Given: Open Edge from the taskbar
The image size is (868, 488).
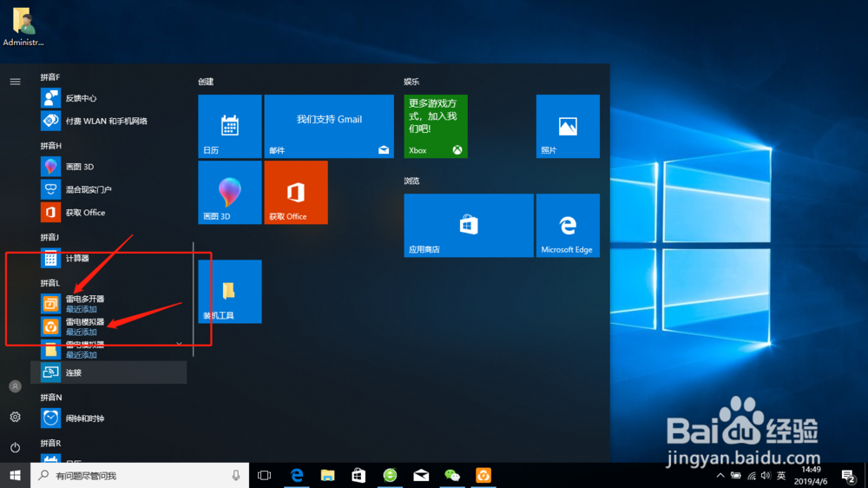Looking at the screenshot, I should (297, 475).
